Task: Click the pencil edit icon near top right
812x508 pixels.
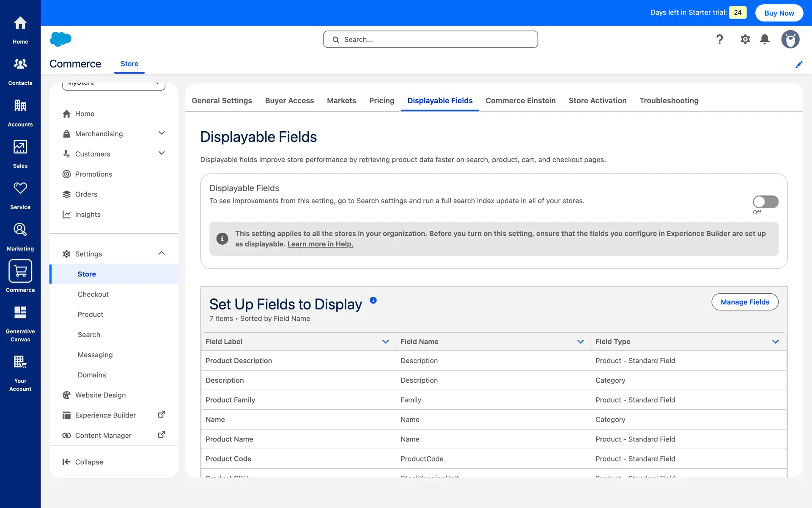Action: coord(799,64)
